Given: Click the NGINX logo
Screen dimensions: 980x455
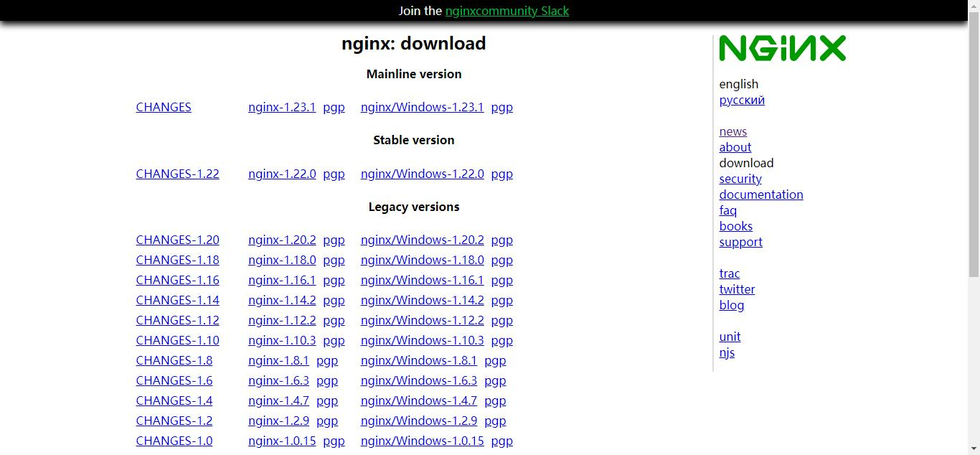Looking at the screenshot, I should pyautogui.click(x=783, y=48).
